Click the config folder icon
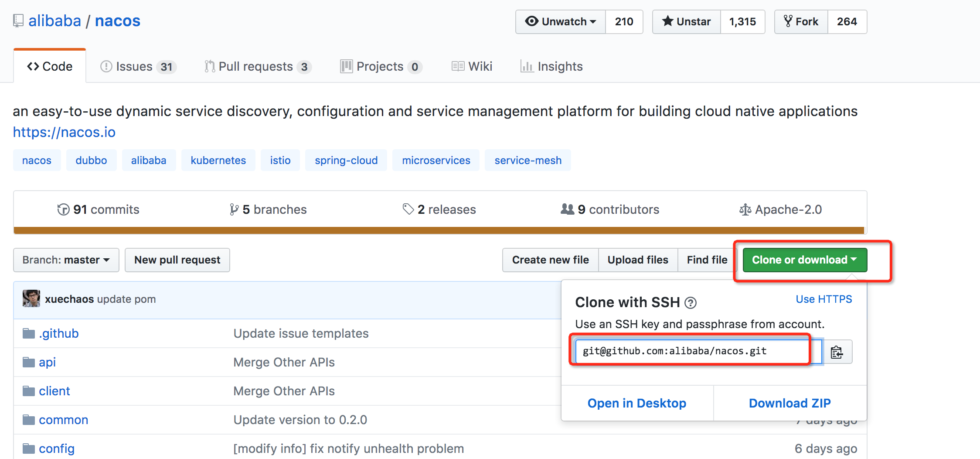980x459 pixels. tap(29, 449)
